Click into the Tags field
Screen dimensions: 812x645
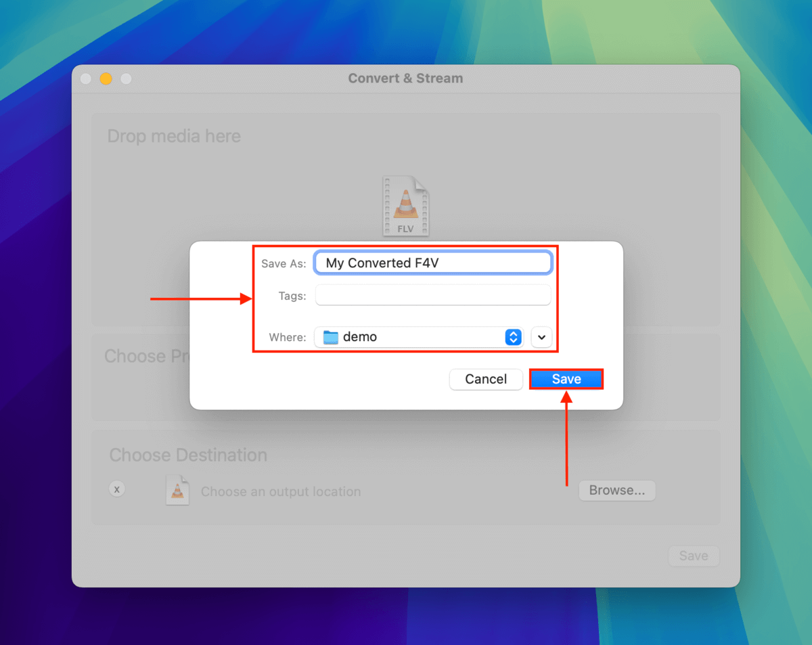433,296
